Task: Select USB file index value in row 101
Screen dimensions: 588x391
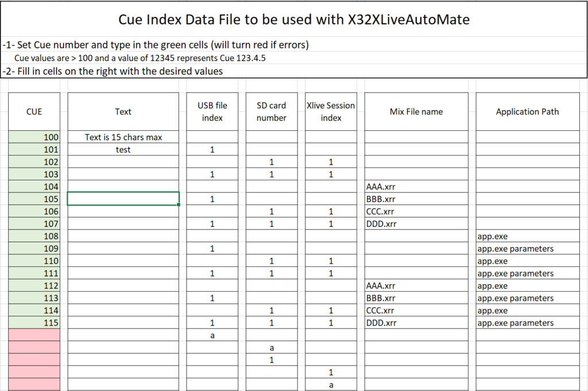Action: (212, 149)
